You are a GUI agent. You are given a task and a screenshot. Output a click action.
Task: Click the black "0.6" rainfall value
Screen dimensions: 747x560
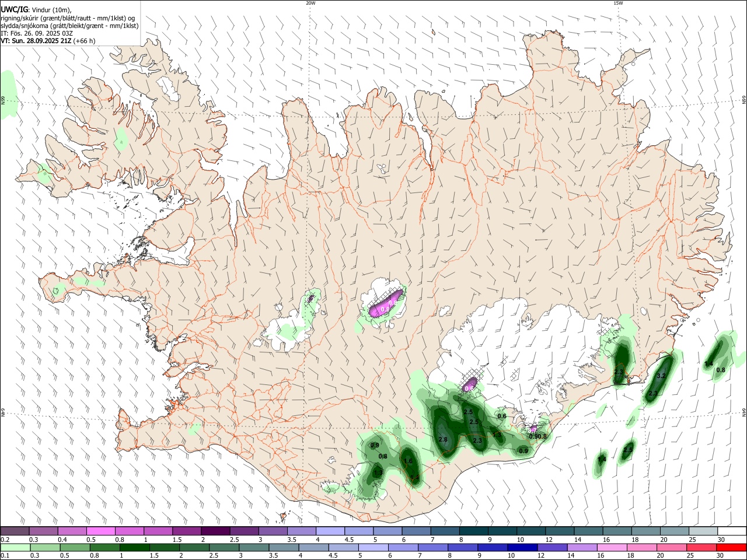click(501, 416)
